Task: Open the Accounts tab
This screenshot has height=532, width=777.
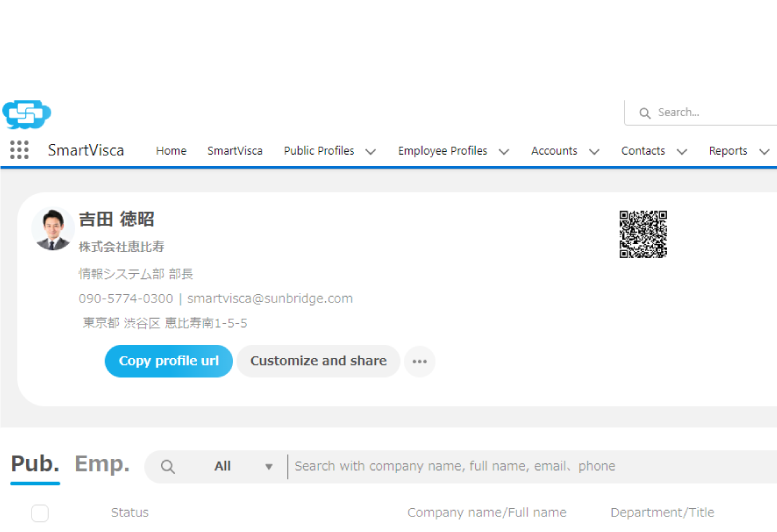Action: coord(554,151)
